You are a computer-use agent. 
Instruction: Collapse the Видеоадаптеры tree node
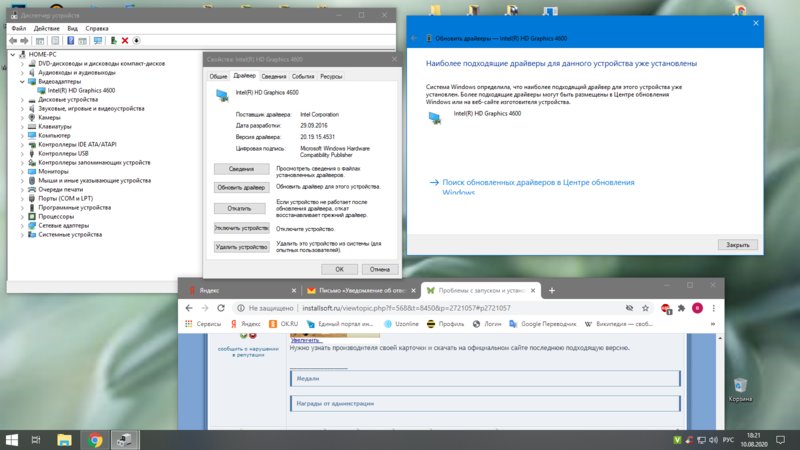pos(22,82)
